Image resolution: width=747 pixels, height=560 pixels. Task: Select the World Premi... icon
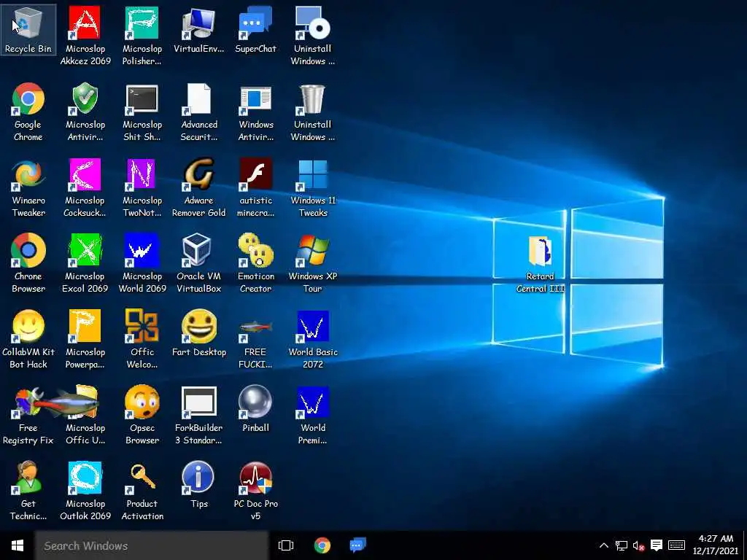click(x=312, y=414)
